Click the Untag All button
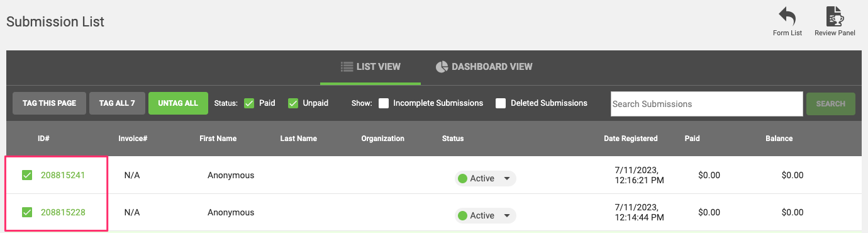Screen dimensions: 868x233 click(178, 103)
